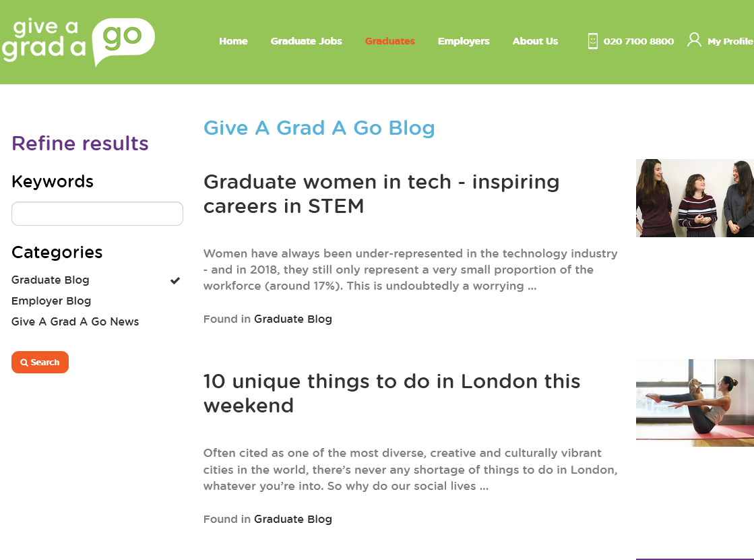Call 020 7100 8800 from the header

point(638,41)
